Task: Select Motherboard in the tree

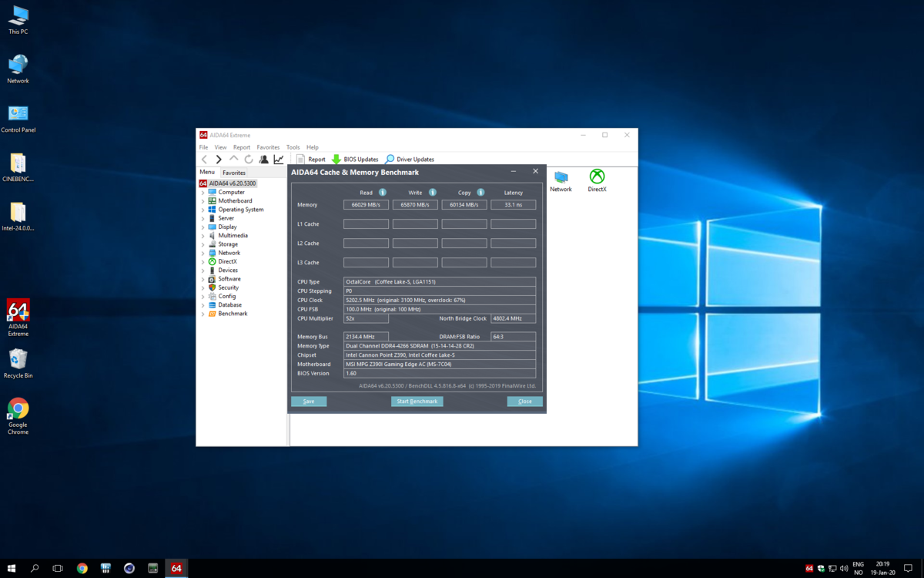Action: pos(235,200)
